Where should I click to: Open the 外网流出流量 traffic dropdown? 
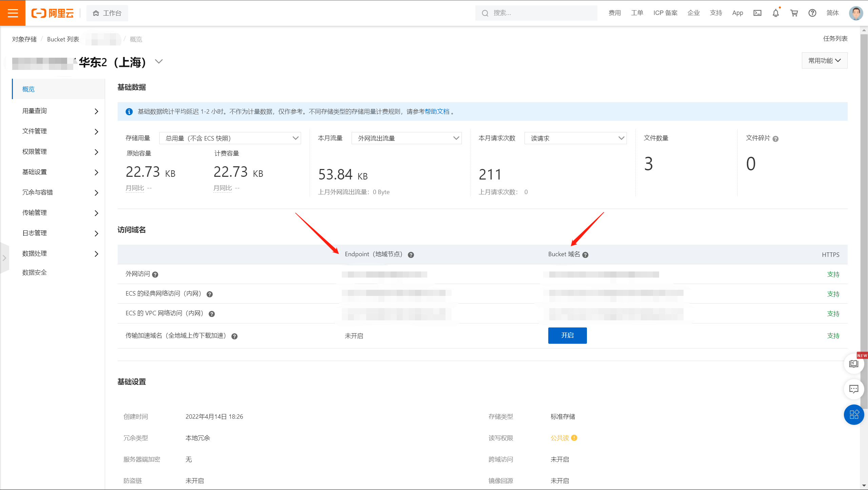click(x=406, y=138)
